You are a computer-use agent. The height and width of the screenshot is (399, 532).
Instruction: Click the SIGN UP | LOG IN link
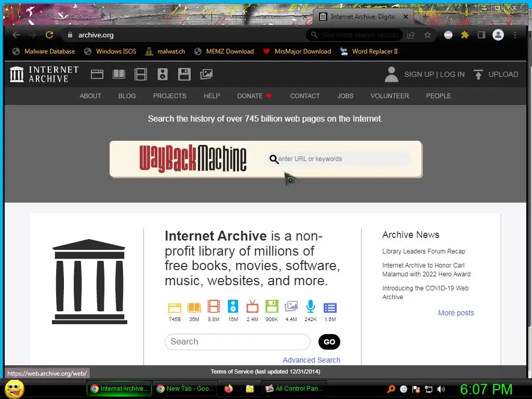(434, 74)
